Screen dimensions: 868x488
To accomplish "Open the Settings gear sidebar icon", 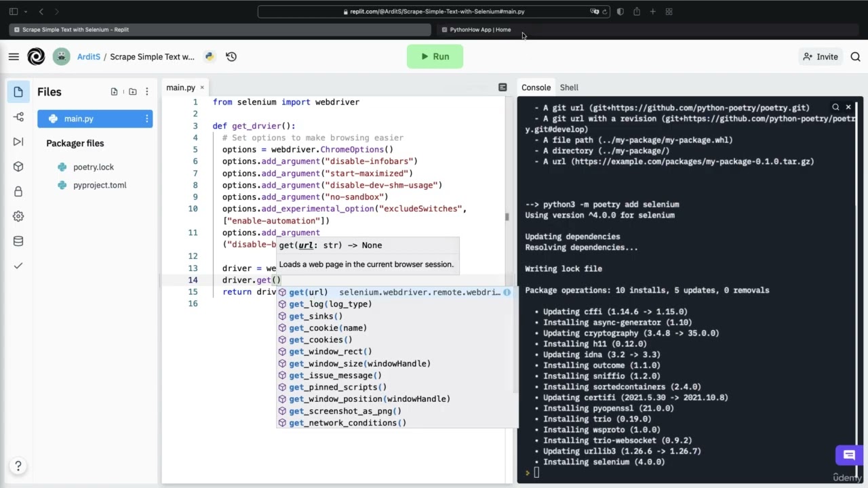I will [18, 216].
